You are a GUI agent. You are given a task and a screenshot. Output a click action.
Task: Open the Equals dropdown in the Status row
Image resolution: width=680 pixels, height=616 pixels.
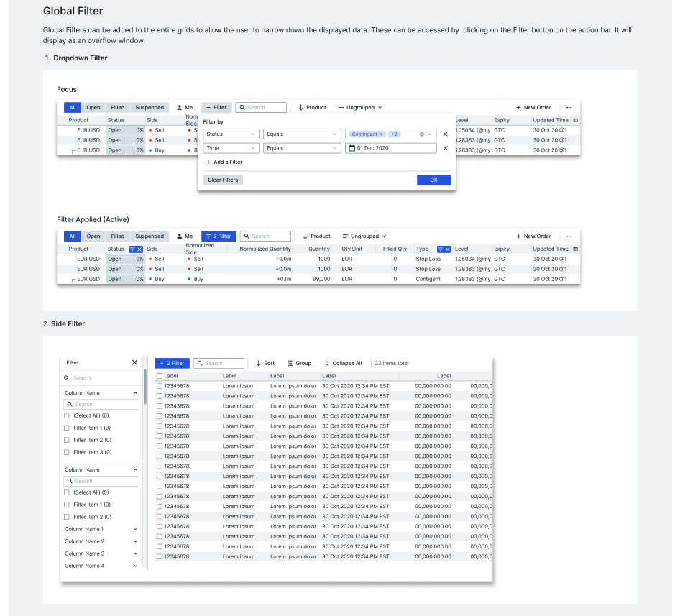coord(302,134)
